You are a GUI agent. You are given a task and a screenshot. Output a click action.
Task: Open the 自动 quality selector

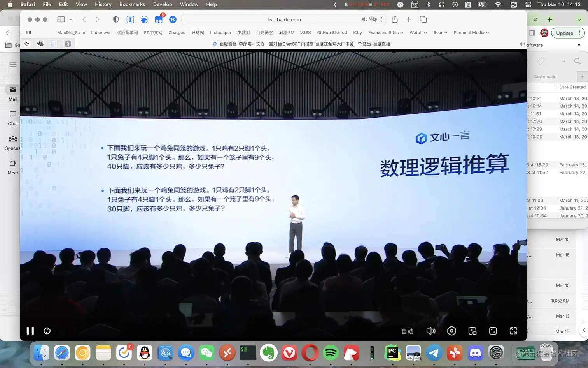coord(407,331)
